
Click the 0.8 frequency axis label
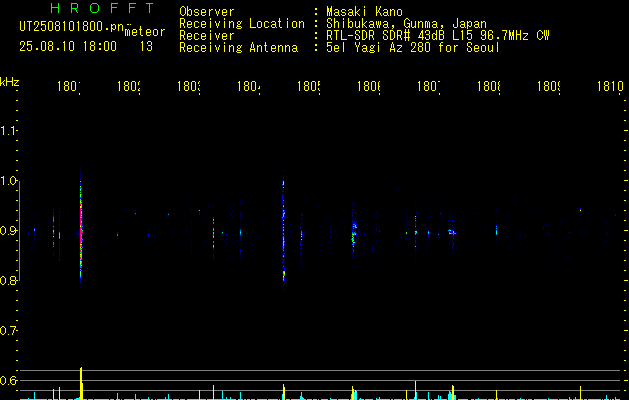pyautogui.click(x=8, y=280)
